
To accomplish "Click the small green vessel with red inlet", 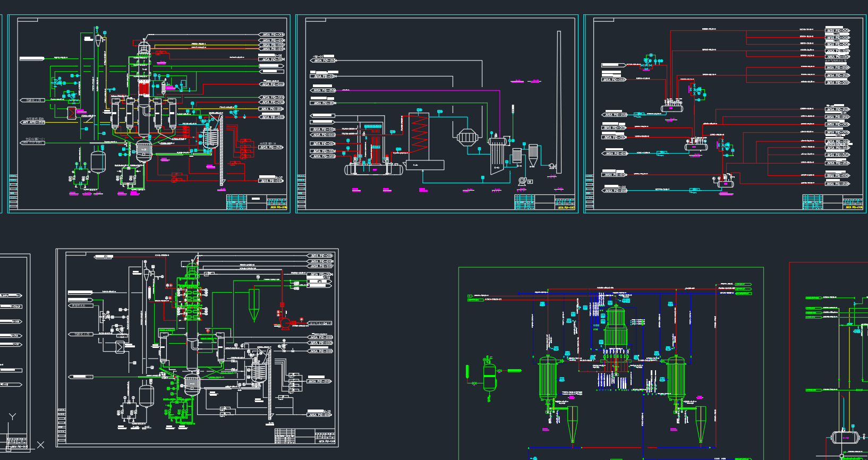I will pyautogui.click(x=489, y=378).
